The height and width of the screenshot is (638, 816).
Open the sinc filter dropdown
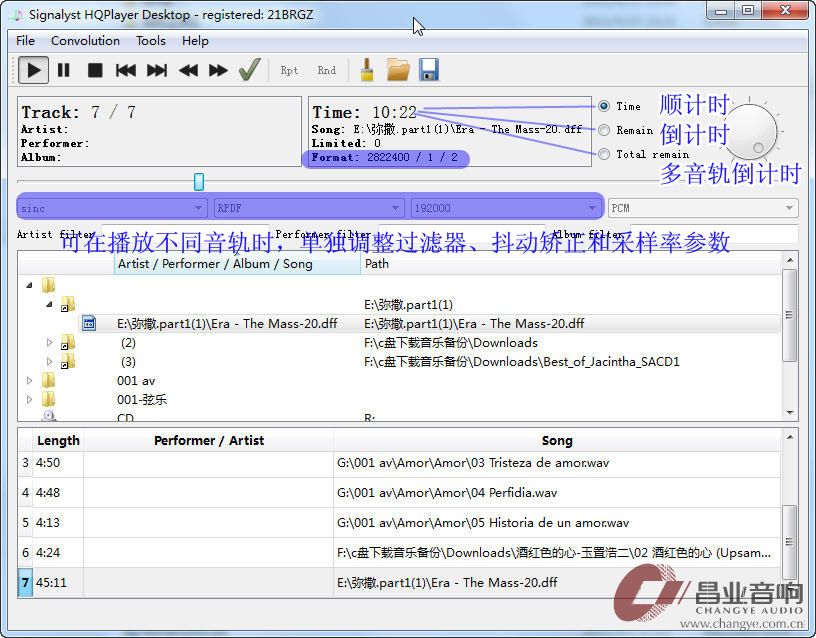(x=112, y=208)
